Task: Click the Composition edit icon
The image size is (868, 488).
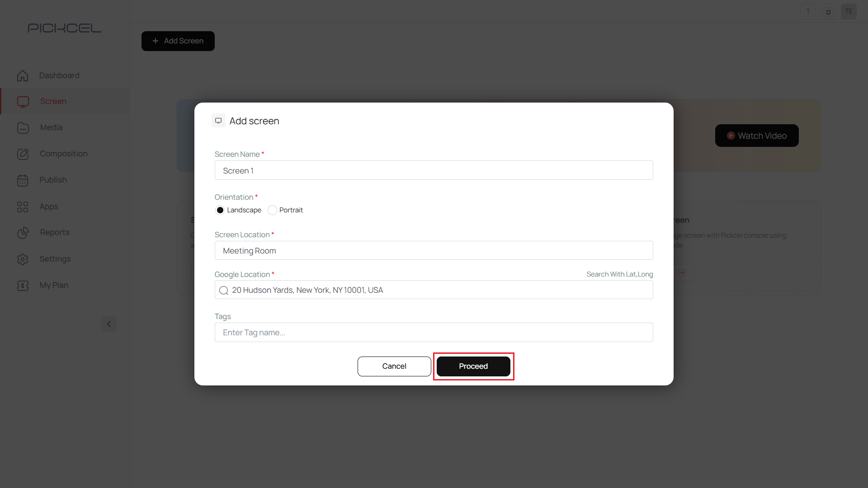Action: pyautogui.click(x=23, y=154)
